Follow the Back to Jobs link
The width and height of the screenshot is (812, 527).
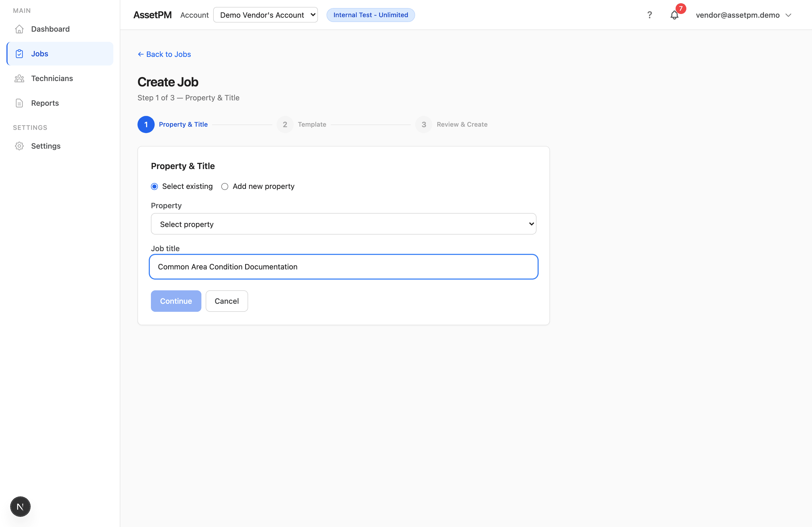pos(164,54)
